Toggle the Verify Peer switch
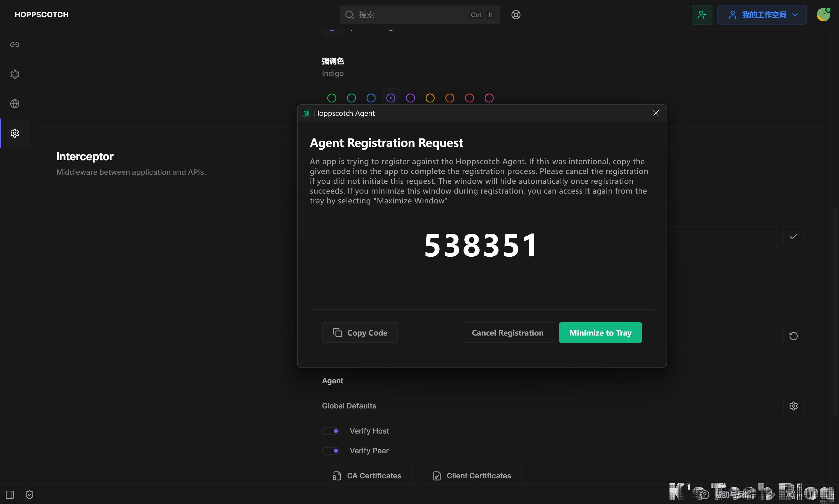 point(331,451)
